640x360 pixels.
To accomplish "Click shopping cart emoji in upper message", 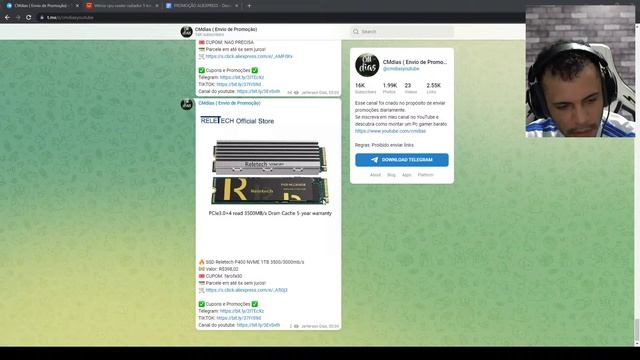I will click(201, 56).
